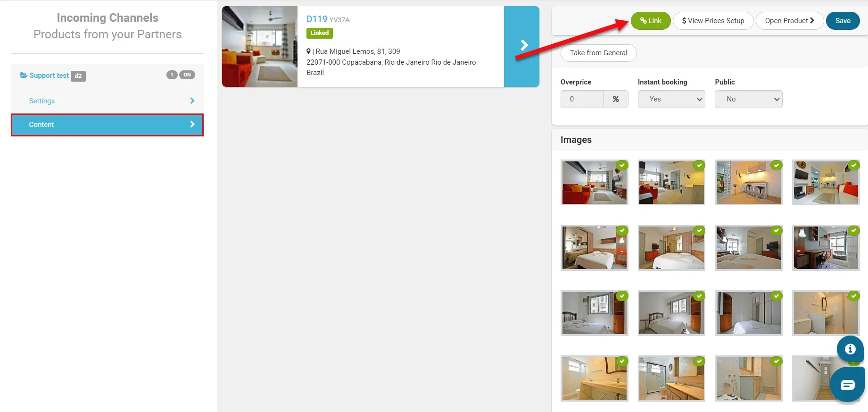Toggle the ON switch for Support test
The width and height of the screenshot is (868, 412).
pos(187,75)
